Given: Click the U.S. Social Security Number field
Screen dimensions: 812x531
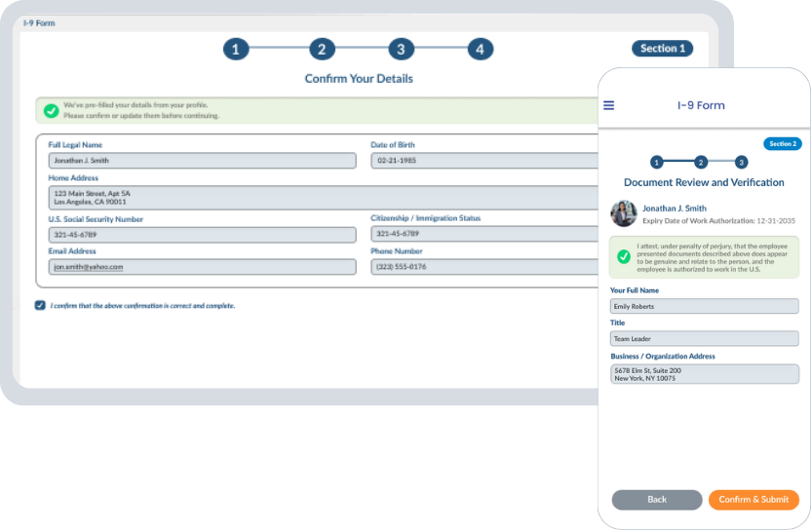Looking at the screenshot, I should pyautogui.click(x=203, y=235).
